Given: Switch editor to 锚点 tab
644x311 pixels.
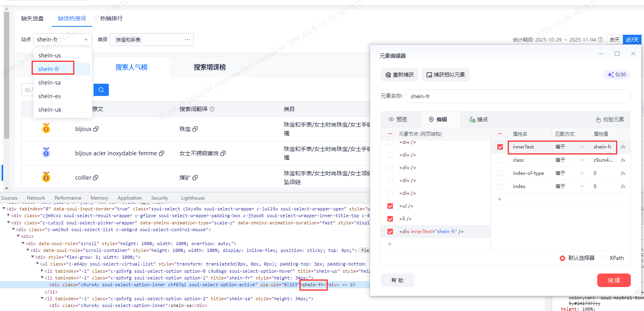Looking at the screenshot, I should click(478, 119).
